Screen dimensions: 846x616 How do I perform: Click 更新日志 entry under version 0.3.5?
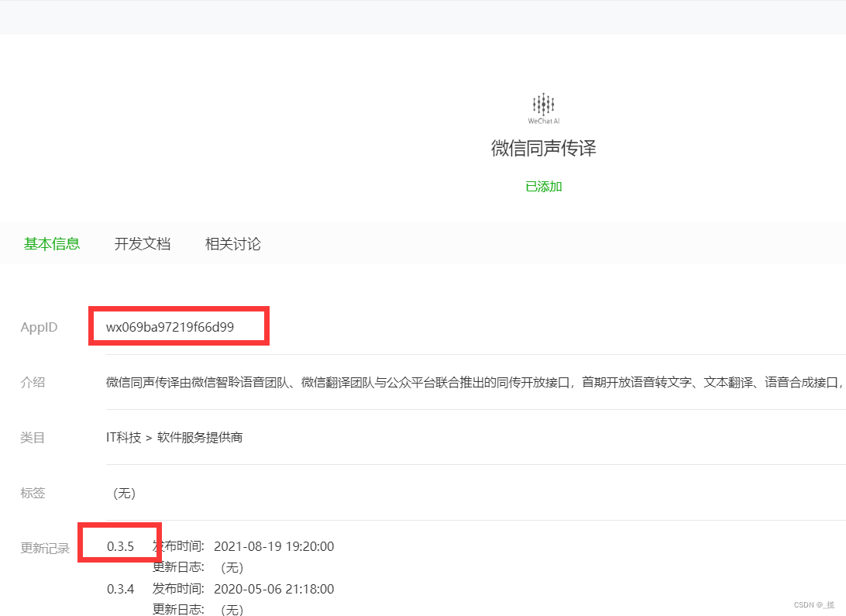click(x=198, y=567)
